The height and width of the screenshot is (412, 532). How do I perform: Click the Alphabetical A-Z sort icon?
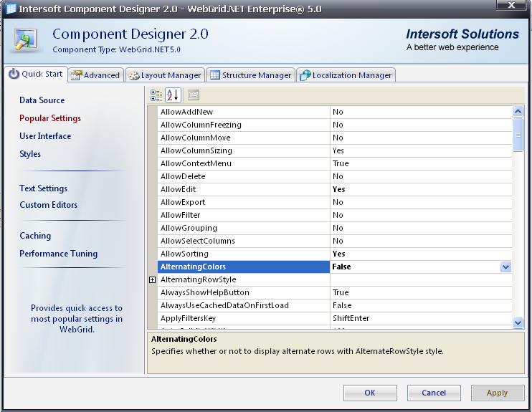click(x=173, y=95)
